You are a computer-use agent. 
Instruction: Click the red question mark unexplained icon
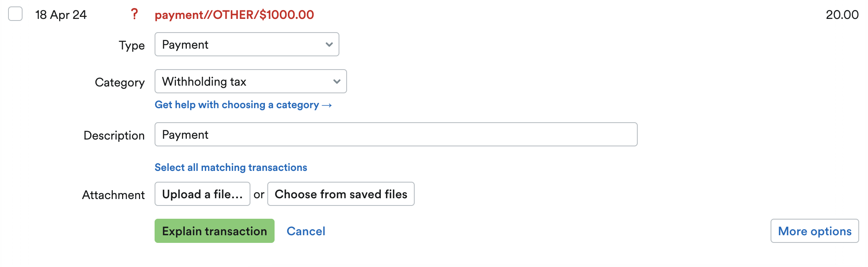(134, 14)
